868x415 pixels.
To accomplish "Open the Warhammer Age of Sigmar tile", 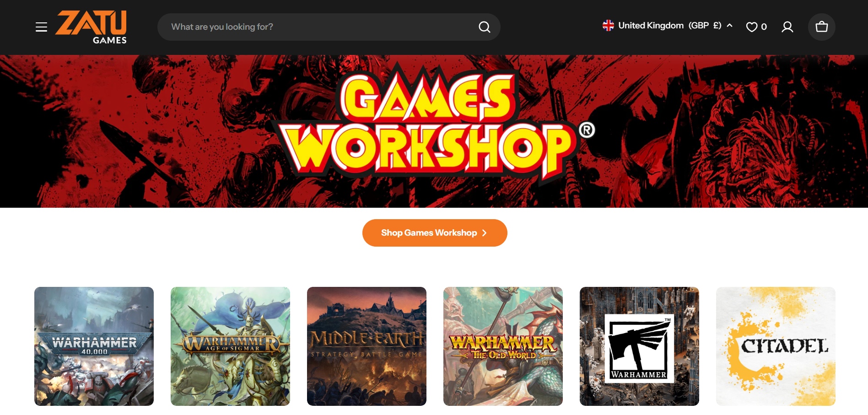I will 230,346.
